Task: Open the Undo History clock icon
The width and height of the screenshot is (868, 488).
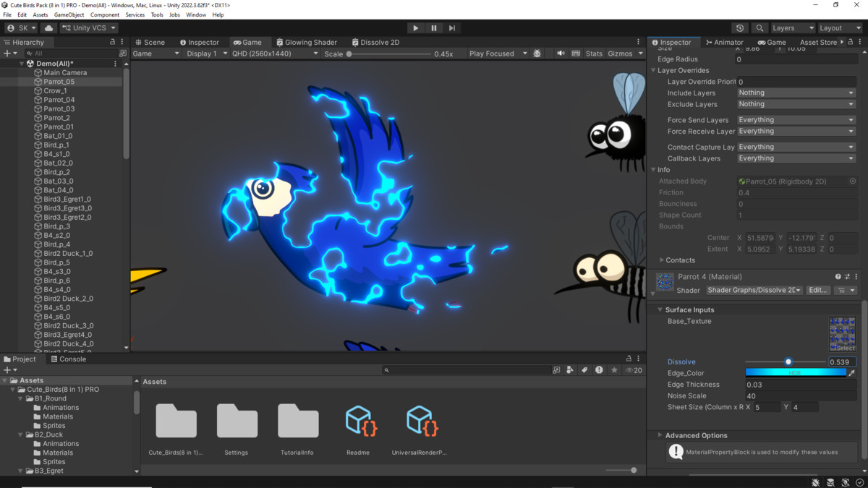Action: [740, 28]
